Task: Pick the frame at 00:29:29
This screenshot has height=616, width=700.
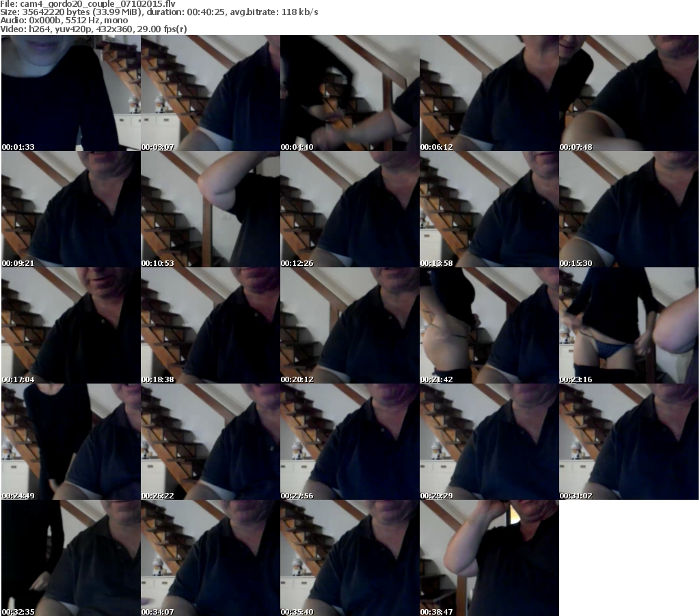Action: [489, 442]
